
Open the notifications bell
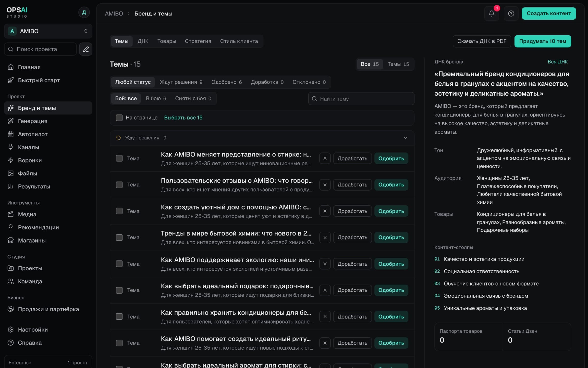coord(491,13)
